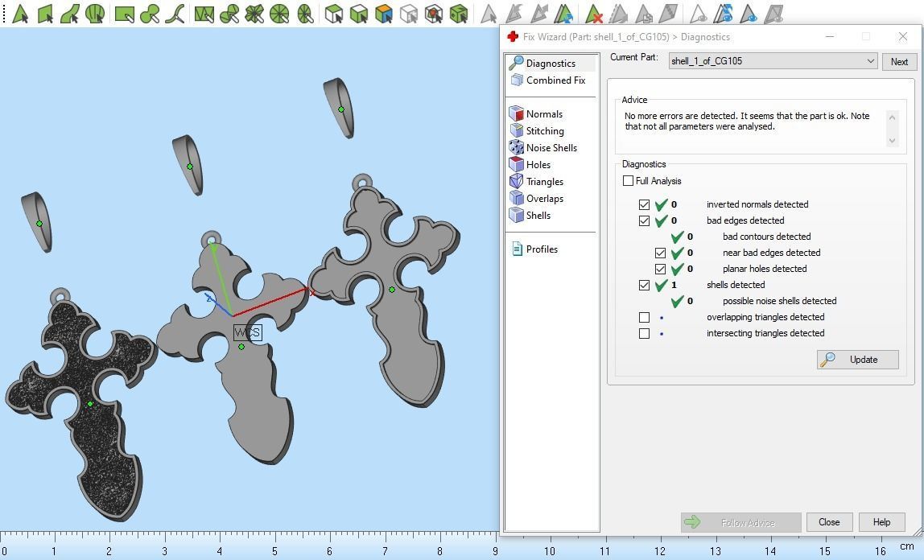Click the wireframe cube with red core
This screenshot has width=924, height=560.
tap(434, 14)
